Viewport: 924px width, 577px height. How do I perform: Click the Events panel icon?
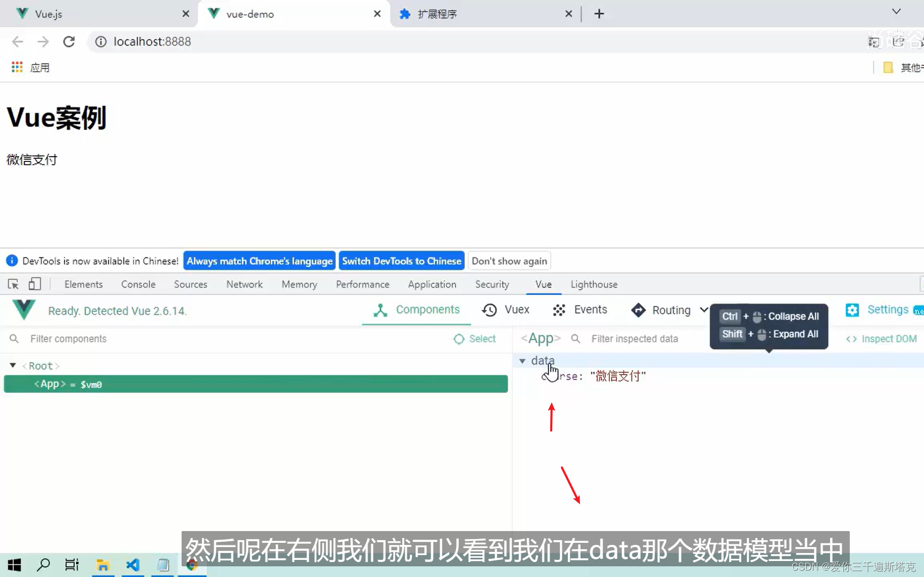[559, 310]
